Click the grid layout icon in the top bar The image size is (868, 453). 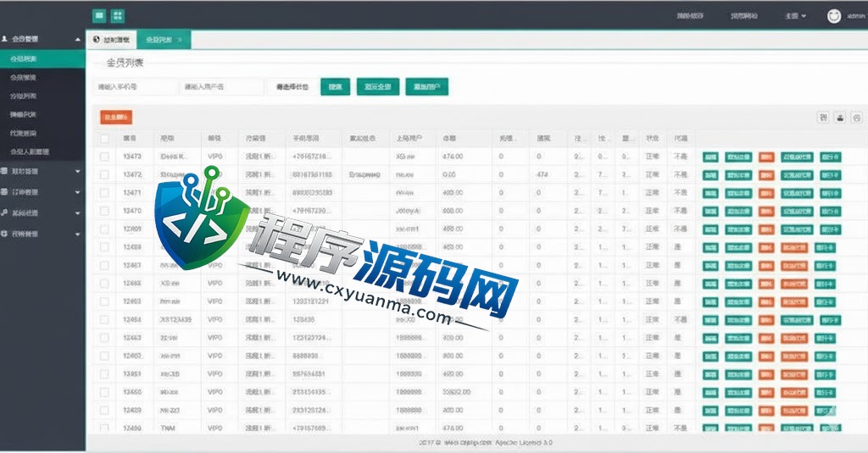pos(117,15)
